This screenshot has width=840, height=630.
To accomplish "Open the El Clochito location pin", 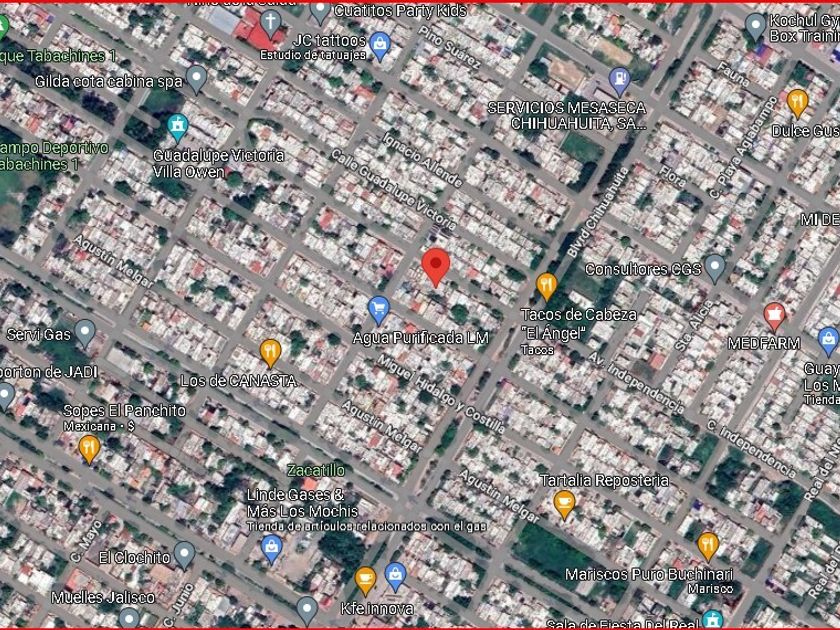I will click(x=185, y=556).
